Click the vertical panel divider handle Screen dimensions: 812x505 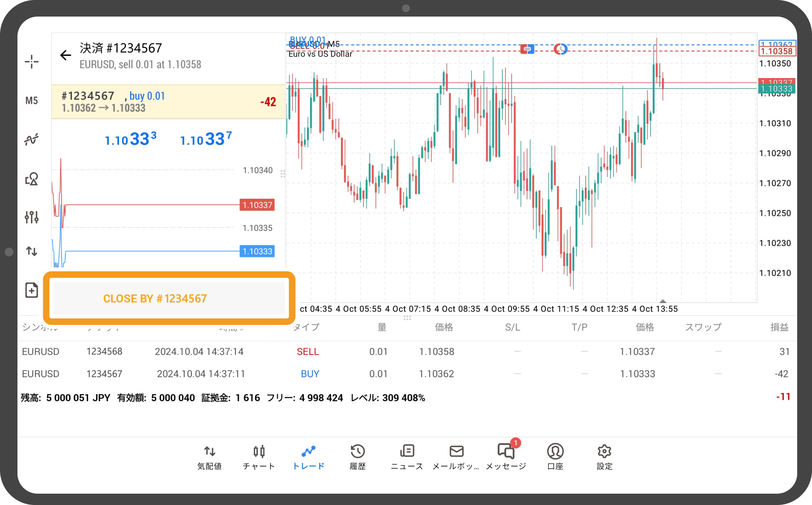283,174
